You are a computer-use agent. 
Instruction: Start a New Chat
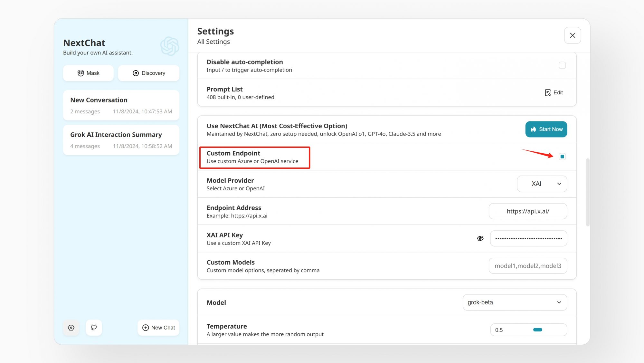tap(158, 328)
